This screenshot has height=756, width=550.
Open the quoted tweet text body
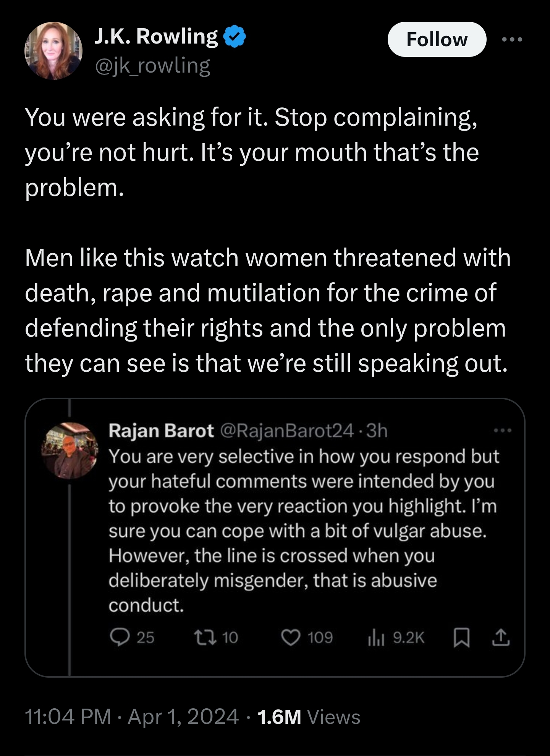(x=304, y=531)
